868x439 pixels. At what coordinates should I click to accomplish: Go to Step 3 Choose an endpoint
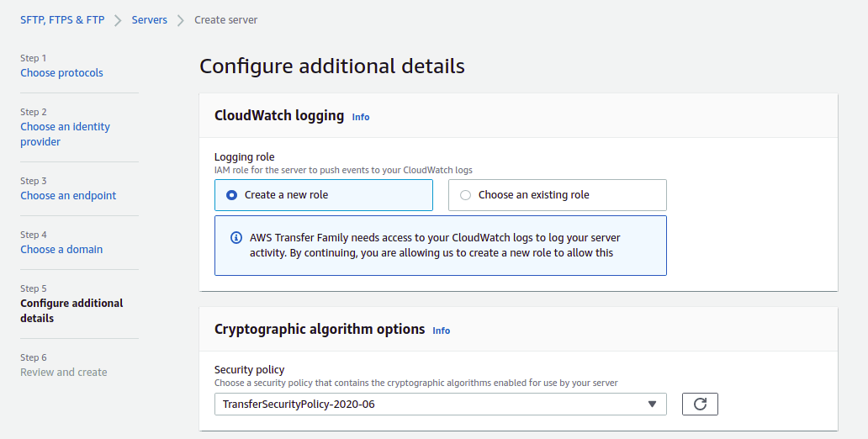(x=68, y=195)
